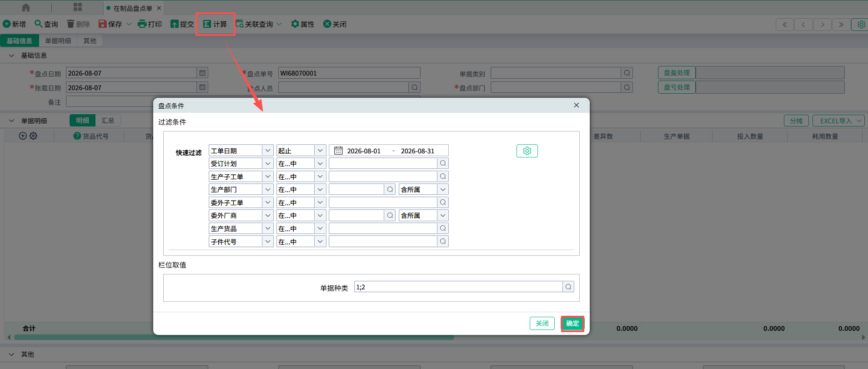
Task: Click 生产子工单 value input field
Action: [x=383, y=177]
